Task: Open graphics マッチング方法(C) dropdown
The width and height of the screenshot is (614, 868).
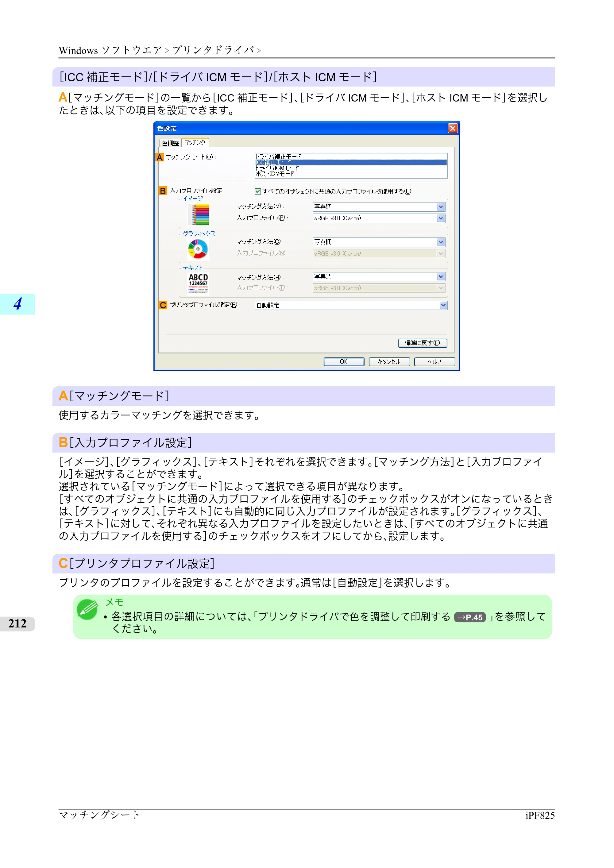Action: pos(379,242)
